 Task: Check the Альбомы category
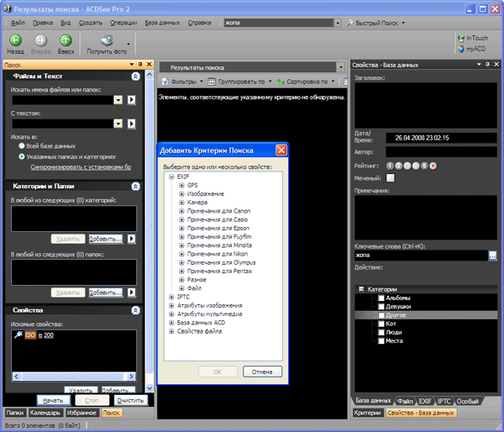tap(381, 298)
